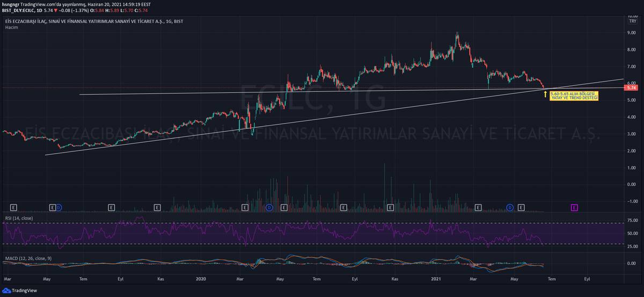Click the yellow up arrow beside the annotation
Image resolution: width=644 pixels, height=297 pixels.
point(546,95)
